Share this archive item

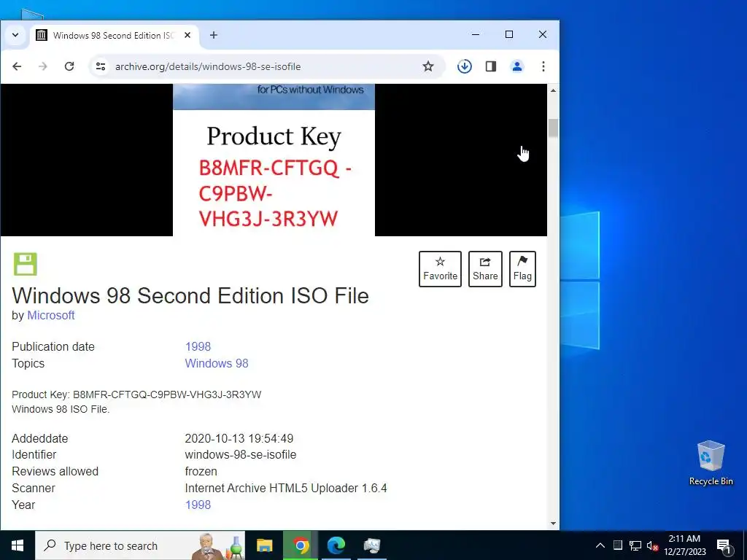pyautogui.click(x=485, y=269)
